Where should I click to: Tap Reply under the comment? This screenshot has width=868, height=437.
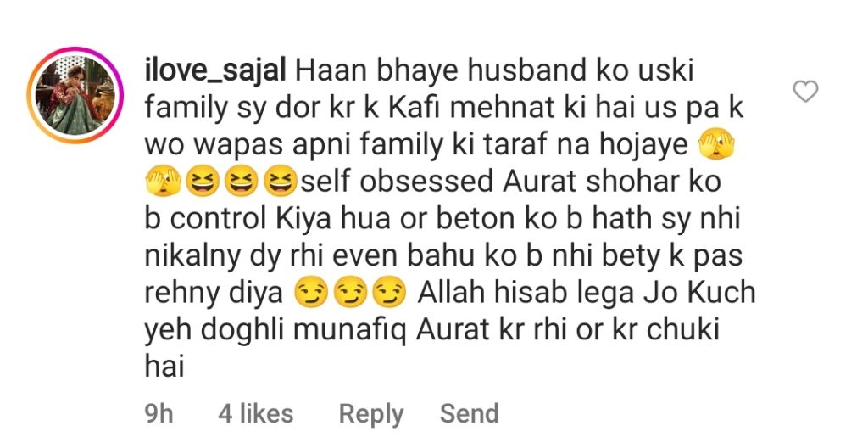point(371,414)
